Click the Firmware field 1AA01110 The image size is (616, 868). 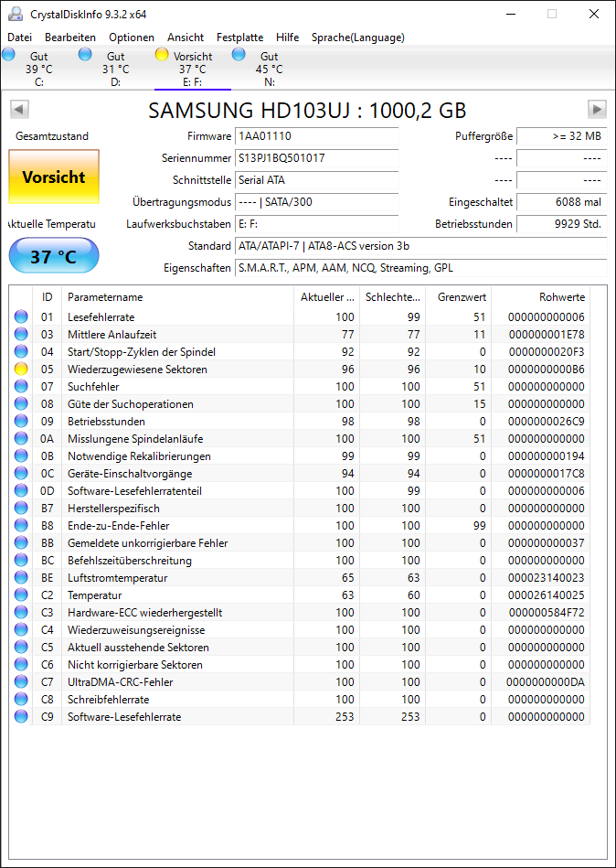click(317, 136)
